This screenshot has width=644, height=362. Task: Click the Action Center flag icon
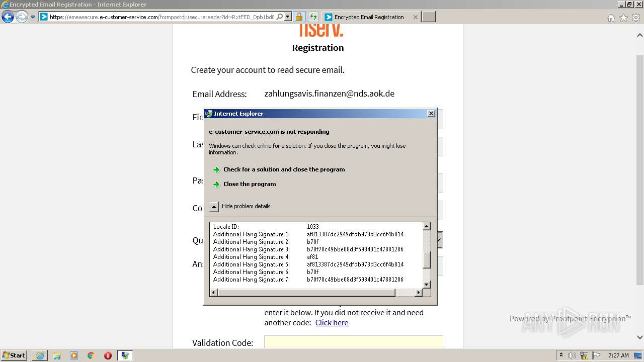(596, 355)
